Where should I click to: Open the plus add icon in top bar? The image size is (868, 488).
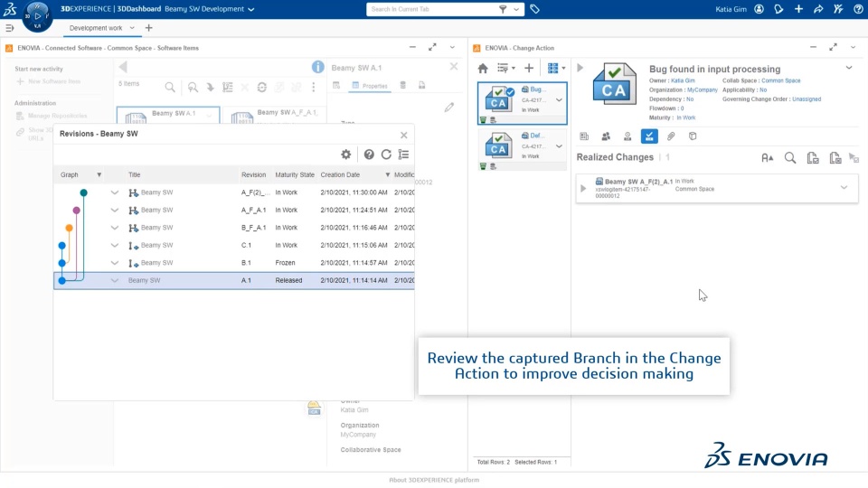click(x=798, y=9)
